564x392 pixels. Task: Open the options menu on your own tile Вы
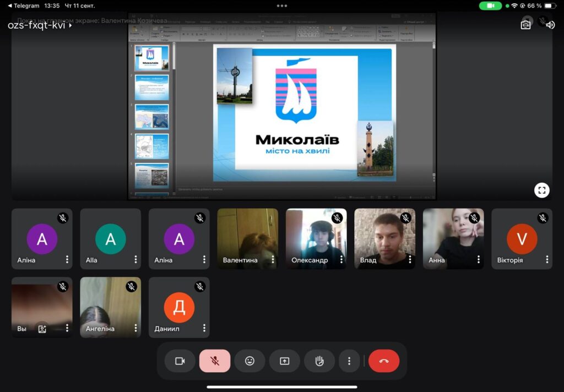tap(67, 328)
